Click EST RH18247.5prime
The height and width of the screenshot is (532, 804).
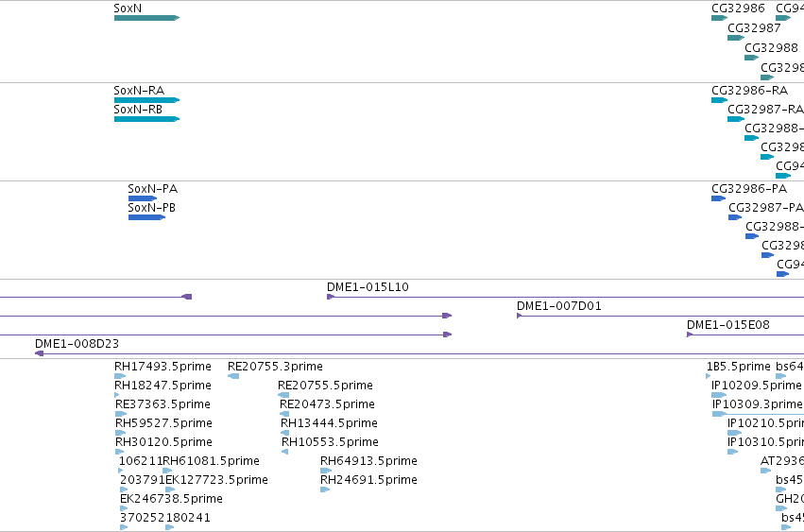117,395
